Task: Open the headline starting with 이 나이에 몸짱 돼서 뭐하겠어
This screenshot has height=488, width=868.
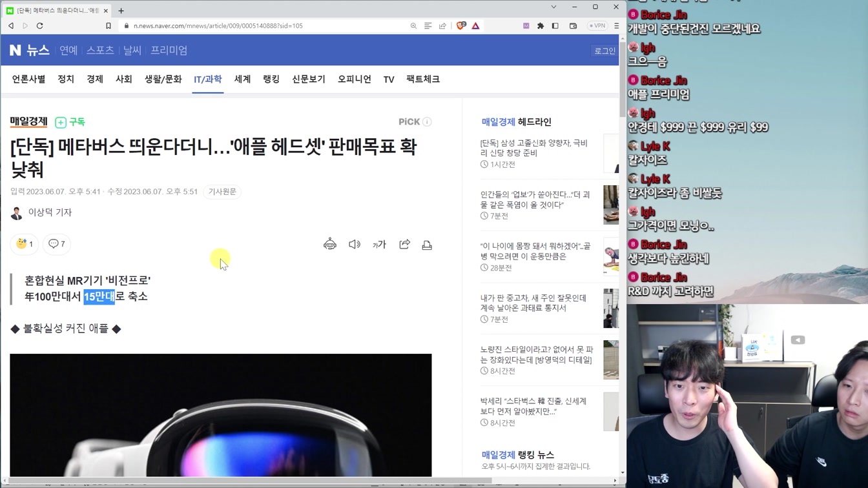Action: pyautogui.click(x=535, y=251)
